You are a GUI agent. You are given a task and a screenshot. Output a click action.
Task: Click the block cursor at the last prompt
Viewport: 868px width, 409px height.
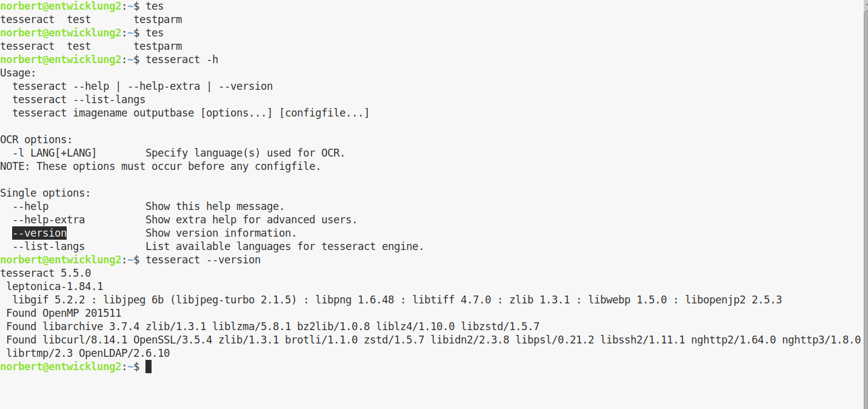point(149,367)
